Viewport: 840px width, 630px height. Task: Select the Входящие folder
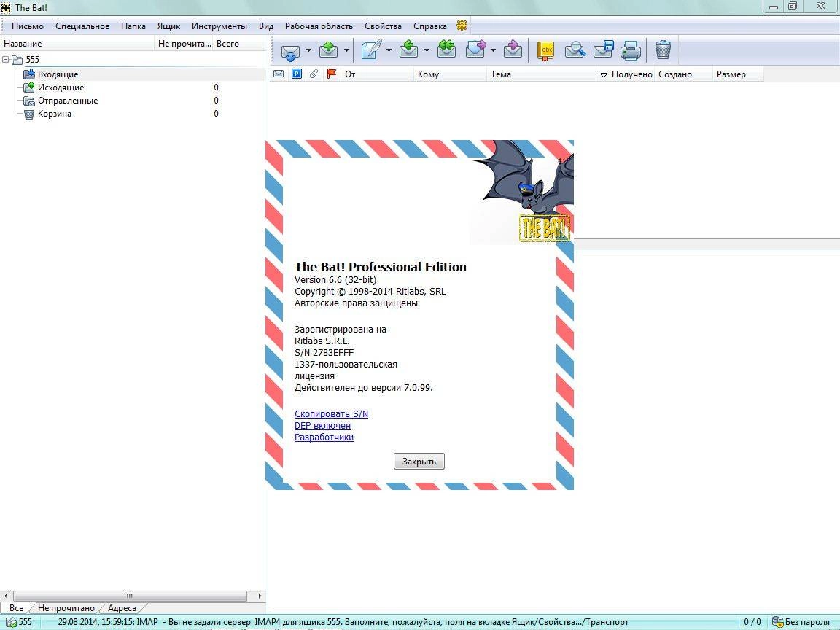click(58, 74)
